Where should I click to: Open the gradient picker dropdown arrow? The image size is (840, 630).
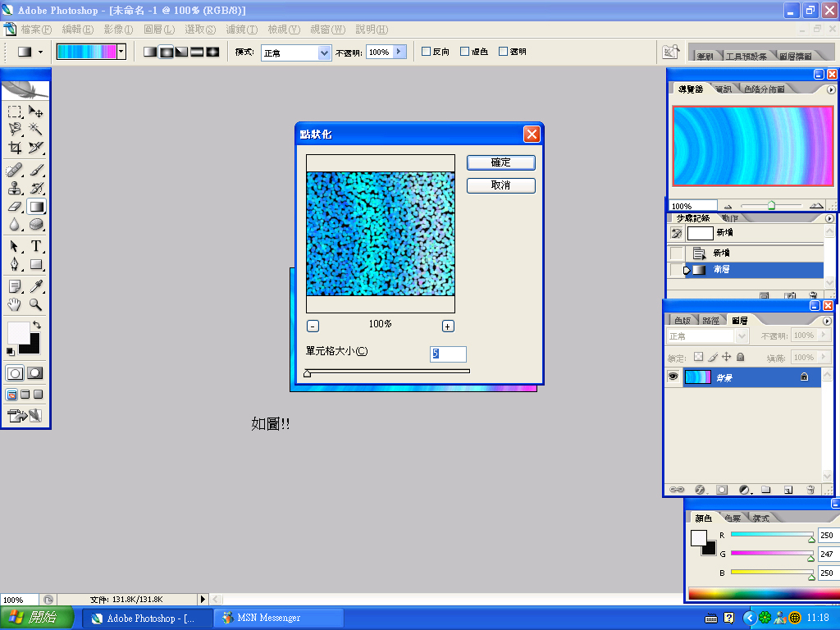(121, 52)
